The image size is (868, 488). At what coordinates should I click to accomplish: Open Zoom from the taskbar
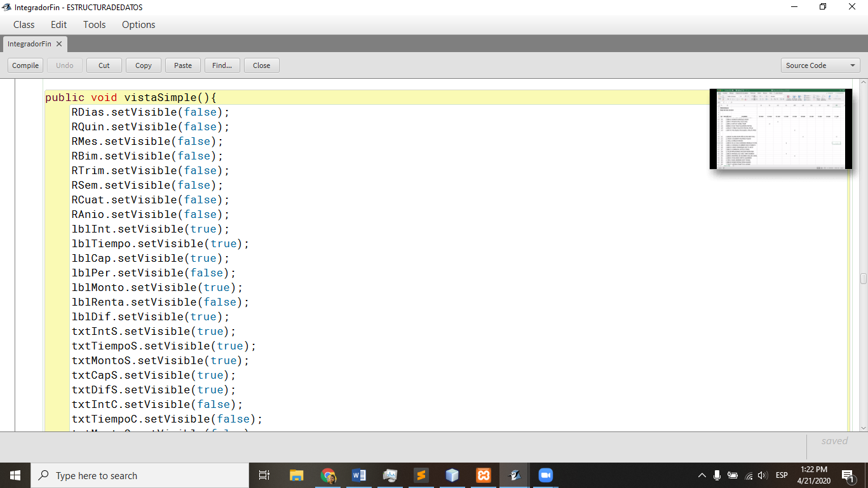pos(546,475)
